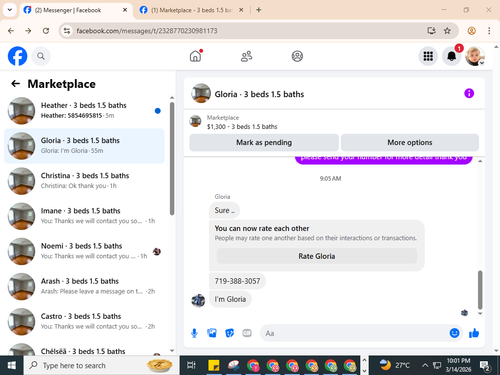
Task: View site information icon in address bar
Action: tap(67, 31)
